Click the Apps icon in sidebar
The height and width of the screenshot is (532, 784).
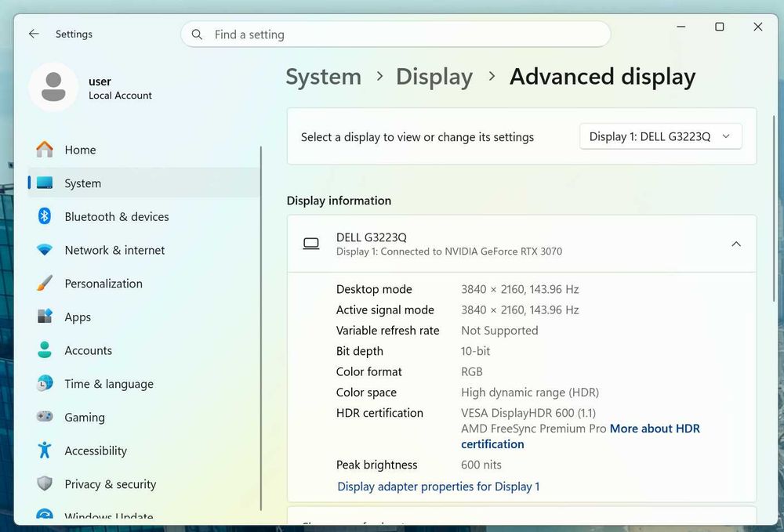point(45,317)
